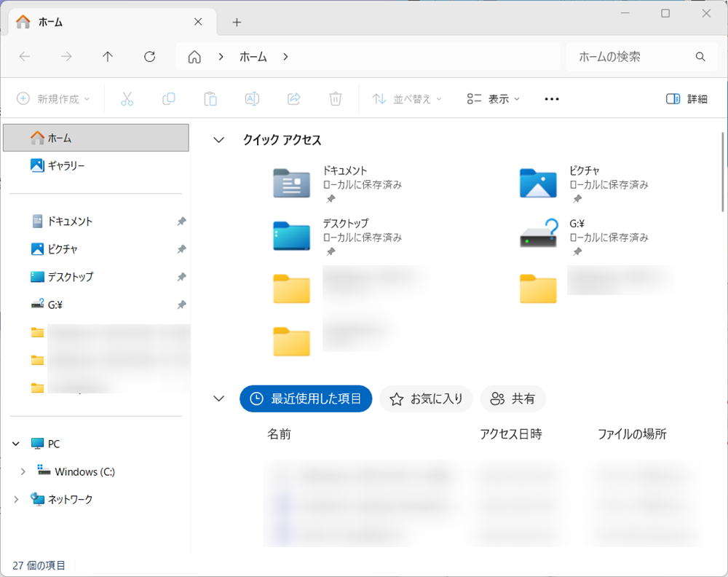Click the Copy icon
The image size is (728, 577).
(168, 98)
